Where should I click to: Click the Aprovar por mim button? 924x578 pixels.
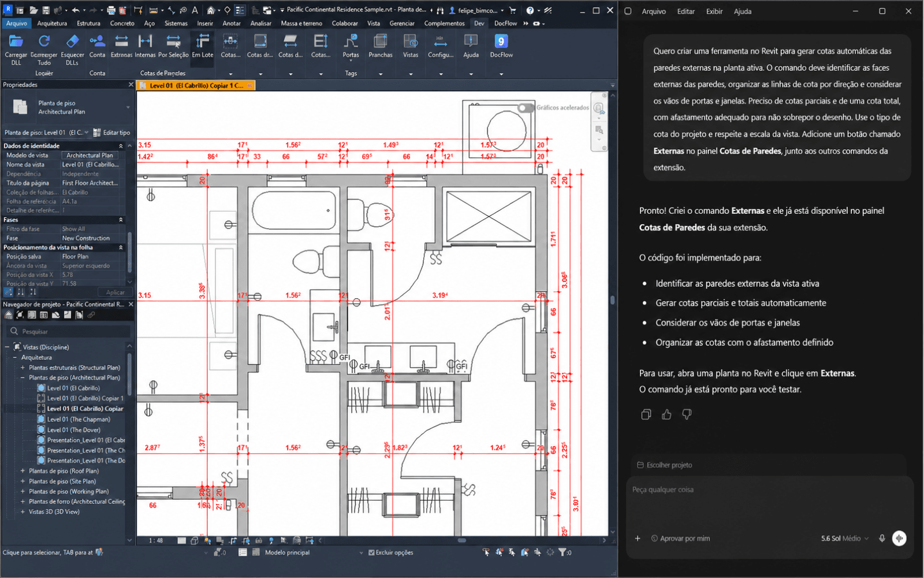tap(681, 538)
